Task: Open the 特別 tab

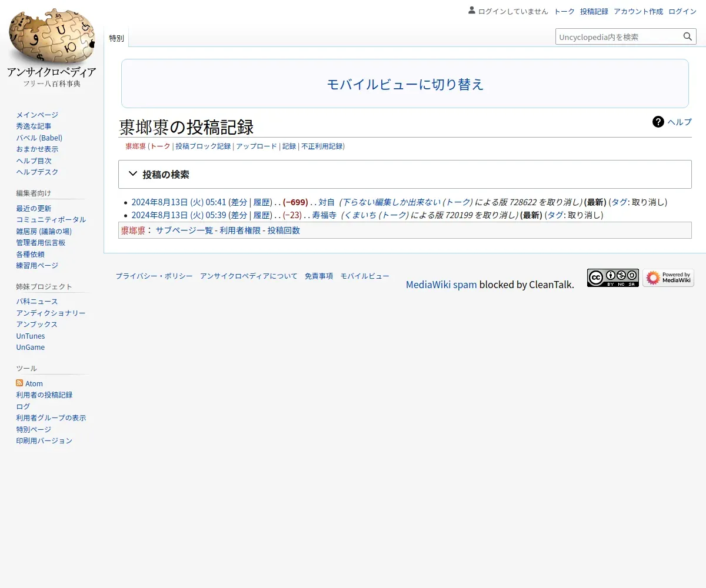Action: click(x=116, y=38)
